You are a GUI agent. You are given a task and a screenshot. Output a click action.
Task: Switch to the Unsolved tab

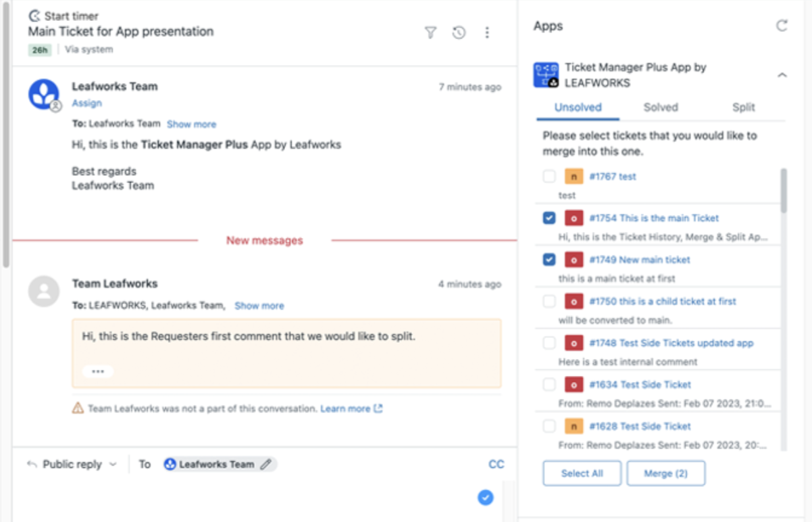[578, 108]
